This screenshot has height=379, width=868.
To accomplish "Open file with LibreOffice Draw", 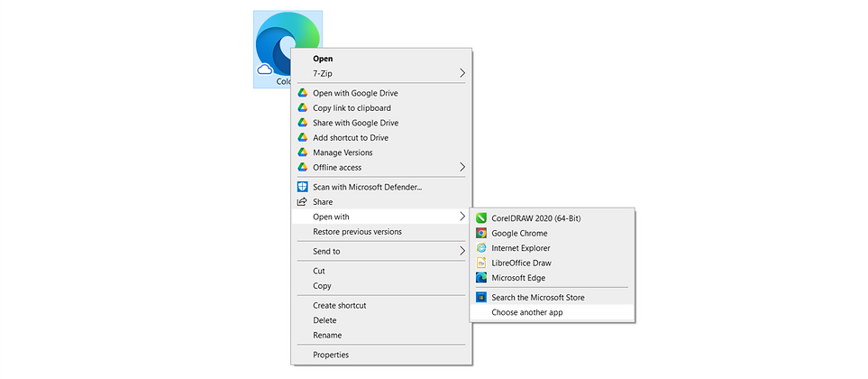I will pyautogui.click(x=552, y=263).
